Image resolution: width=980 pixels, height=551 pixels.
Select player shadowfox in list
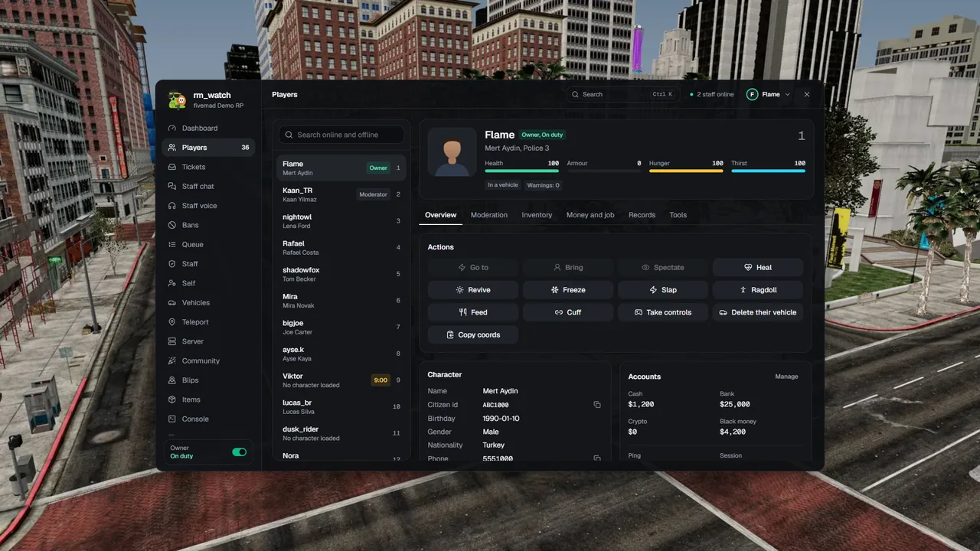pos(341,274)
